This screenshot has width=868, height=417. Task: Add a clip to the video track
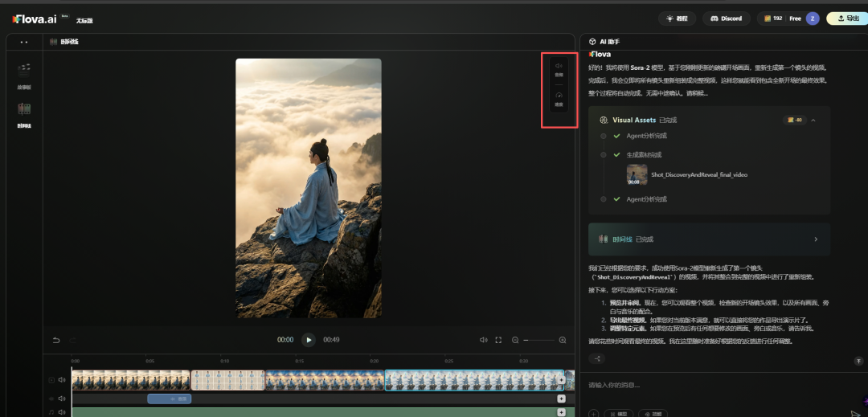click(561, 380)
